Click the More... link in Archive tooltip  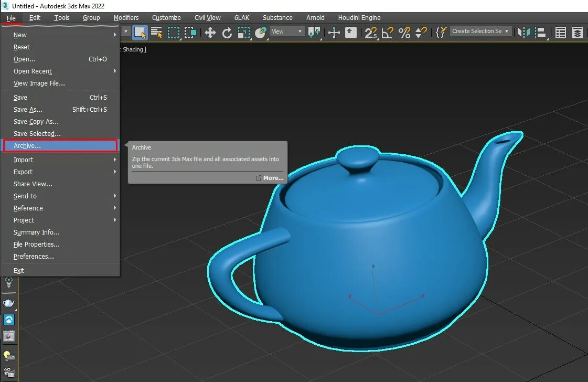[270, 178]
